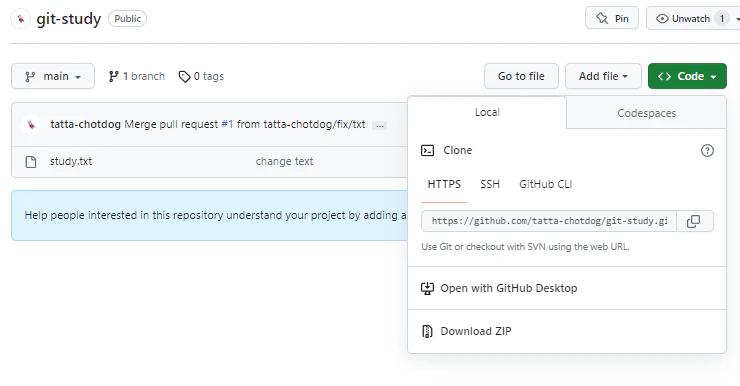This screenshot has width=740, height=386.
Task: Open the main branch dropdown
Action: coord(53,76)
